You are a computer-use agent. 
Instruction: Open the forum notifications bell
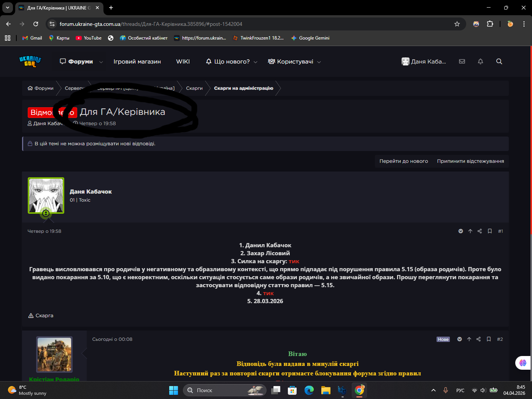pyautogui.click(x=481, y=61)
